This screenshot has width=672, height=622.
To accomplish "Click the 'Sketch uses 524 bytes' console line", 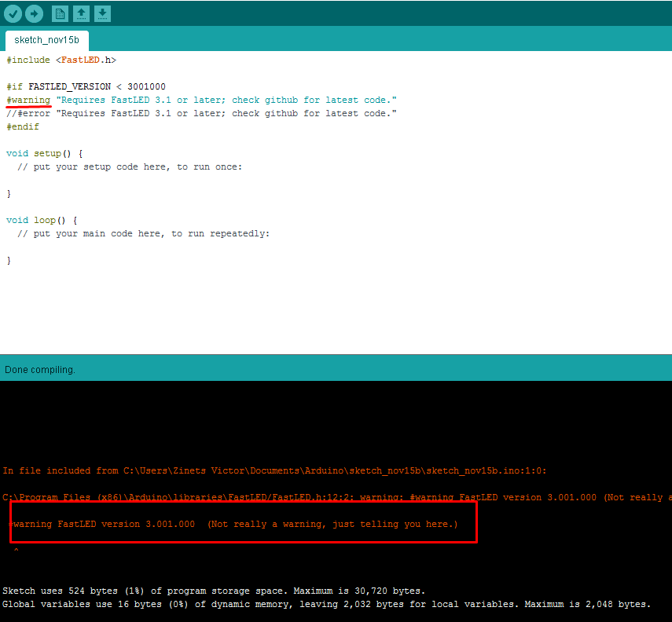I will (x=214, y=591).
